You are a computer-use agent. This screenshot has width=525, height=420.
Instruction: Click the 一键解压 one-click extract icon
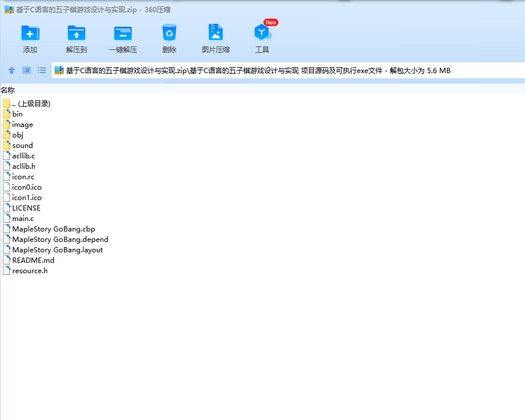pyautogui.click(x=123, y=33)
